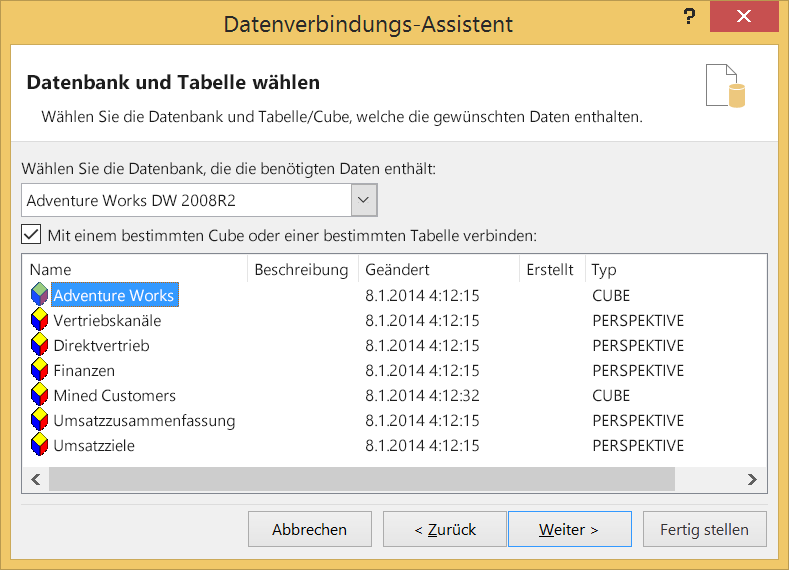This screenshot has width=789, height=570.
Task: Select the Umsatzziele entry
Action: [x=94, y=446]
